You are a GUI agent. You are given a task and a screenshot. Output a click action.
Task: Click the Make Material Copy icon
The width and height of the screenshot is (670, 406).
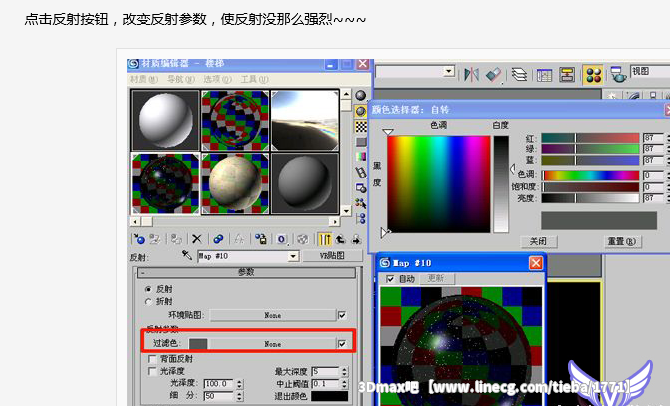[x=218, y=239]
